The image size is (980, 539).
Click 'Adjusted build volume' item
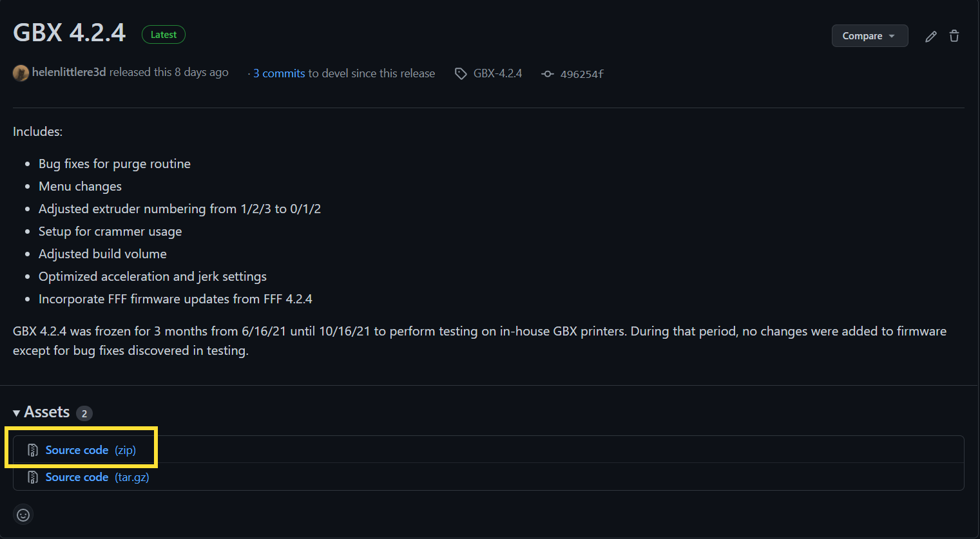pyautogui.click(x=102, y=254)
